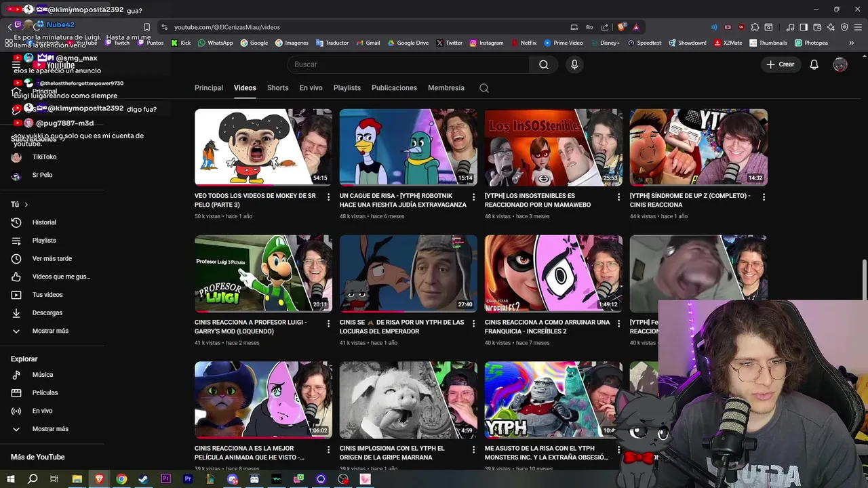Play the Locuras del Emperador thumbnail
This screenshot has width=868, height=488.
[408, 273]
